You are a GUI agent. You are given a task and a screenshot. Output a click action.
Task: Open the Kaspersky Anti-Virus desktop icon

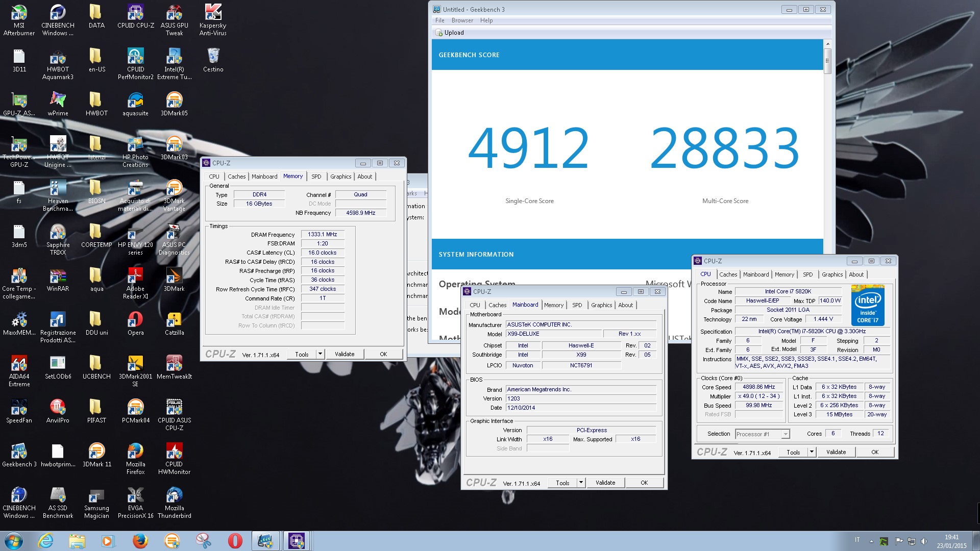tap(213, 20)
